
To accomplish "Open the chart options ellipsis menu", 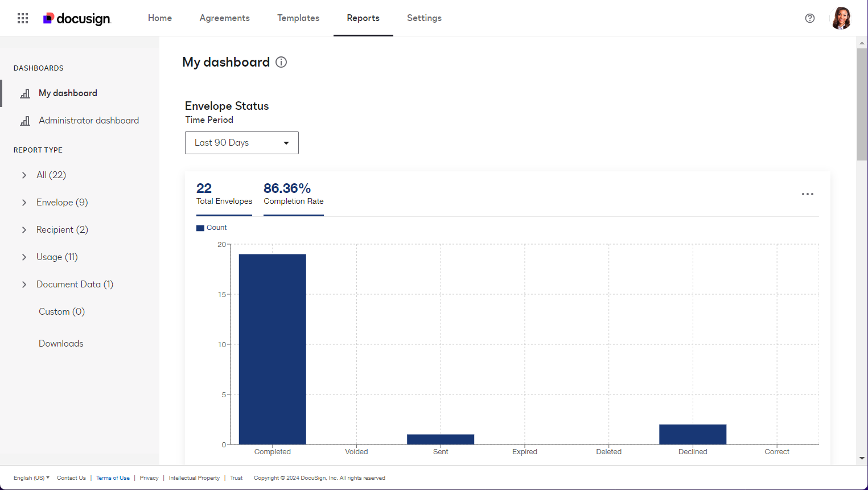I will click(x=807, y=194).
